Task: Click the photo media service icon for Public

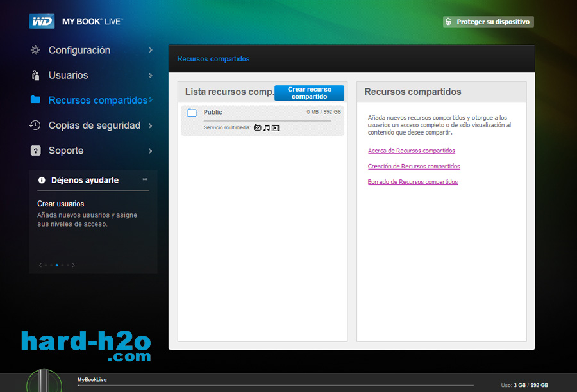Action: [258, 127]
